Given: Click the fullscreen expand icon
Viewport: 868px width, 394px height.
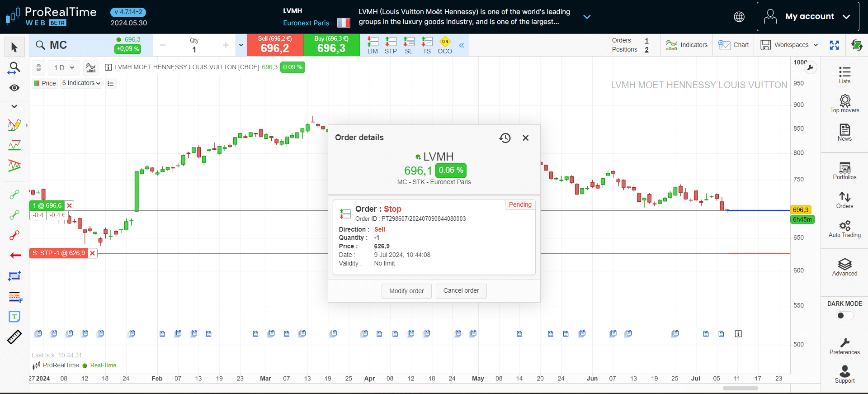Looking at the screenshot, I should pos(835,45).
